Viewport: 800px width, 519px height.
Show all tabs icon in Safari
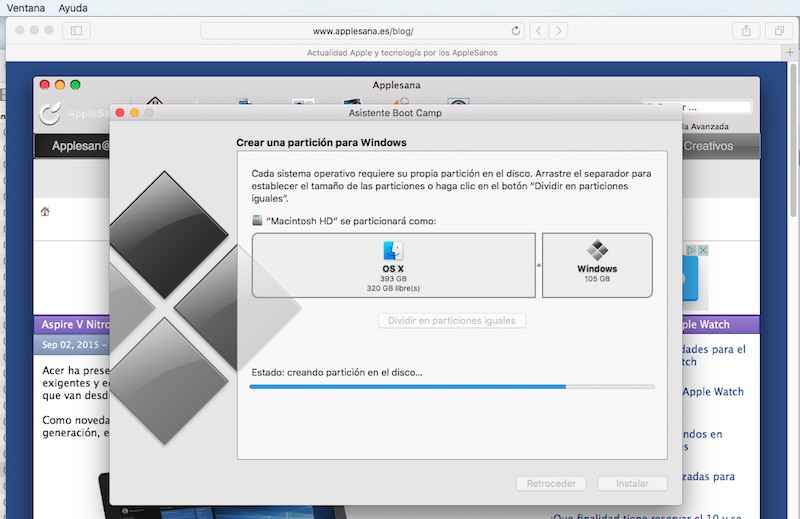779,31
